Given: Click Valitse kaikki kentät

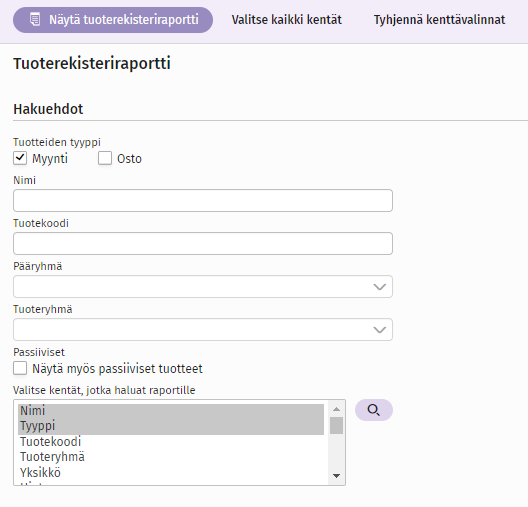Looking at the screenshot, I should tap(287, 20).
